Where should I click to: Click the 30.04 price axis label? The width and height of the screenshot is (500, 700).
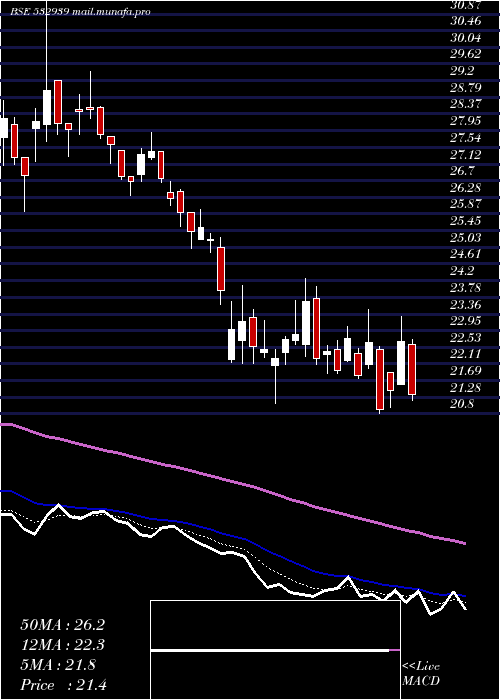click(466, 37)
